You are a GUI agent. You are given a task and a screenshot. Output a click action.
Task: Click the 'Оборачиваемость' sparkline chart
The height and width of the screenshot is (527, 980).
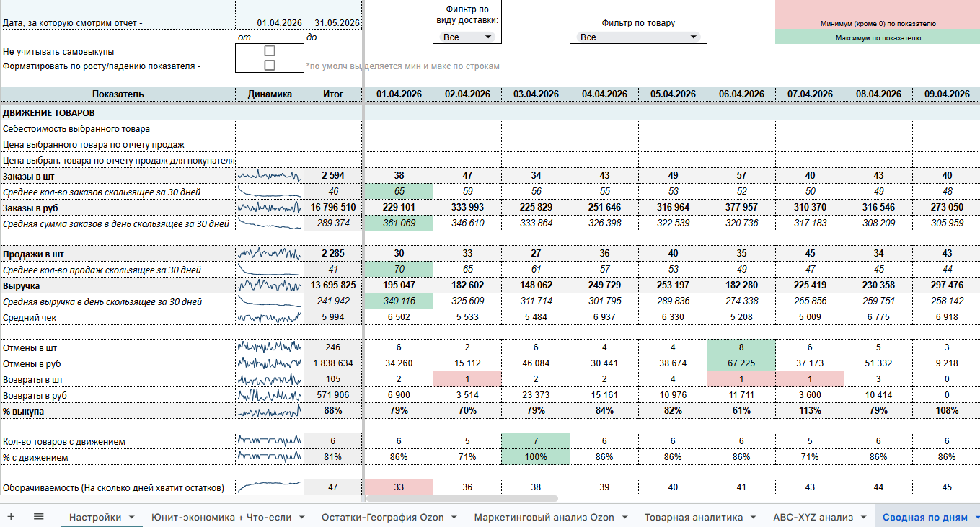pos(269,487)
